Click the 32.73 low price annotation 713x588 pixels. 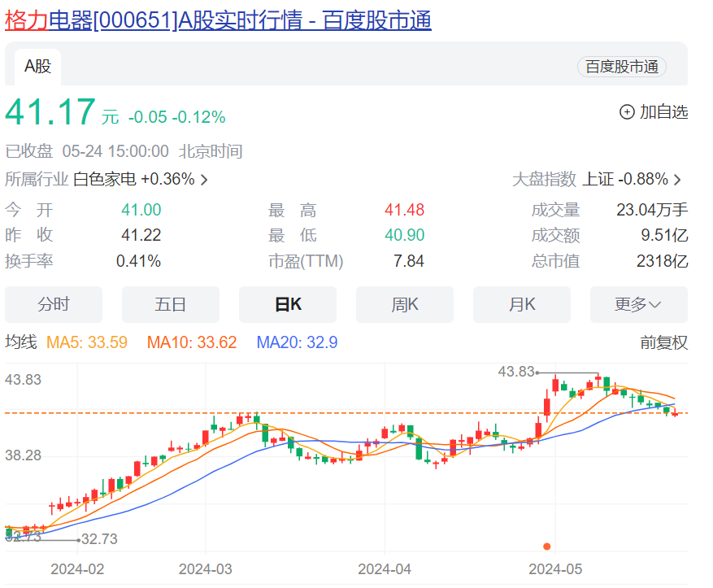[x=99, y=539]
